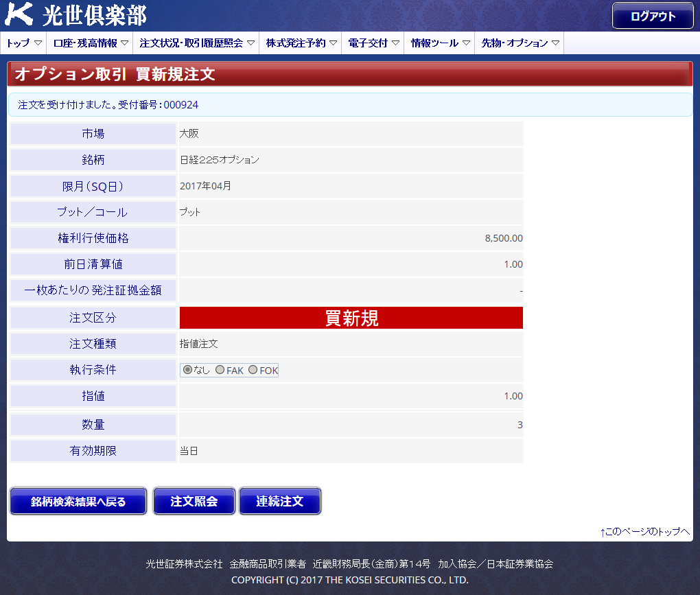Click the 権利行使価格 row label

(x=93, y=238)
